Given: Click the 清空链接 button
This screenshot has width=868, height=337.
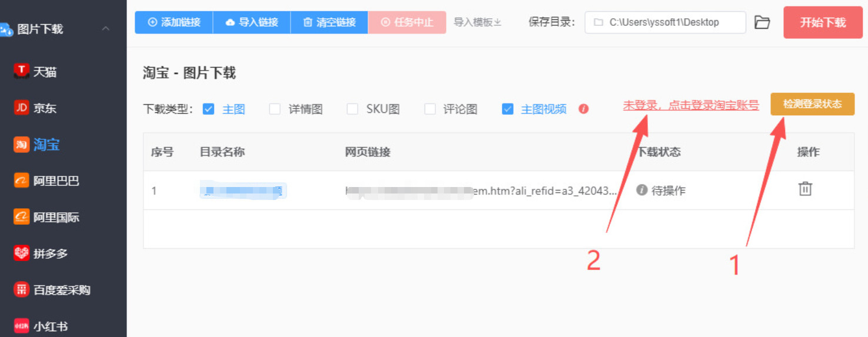Looking at the screenshot, I should (x=329, y=22).
